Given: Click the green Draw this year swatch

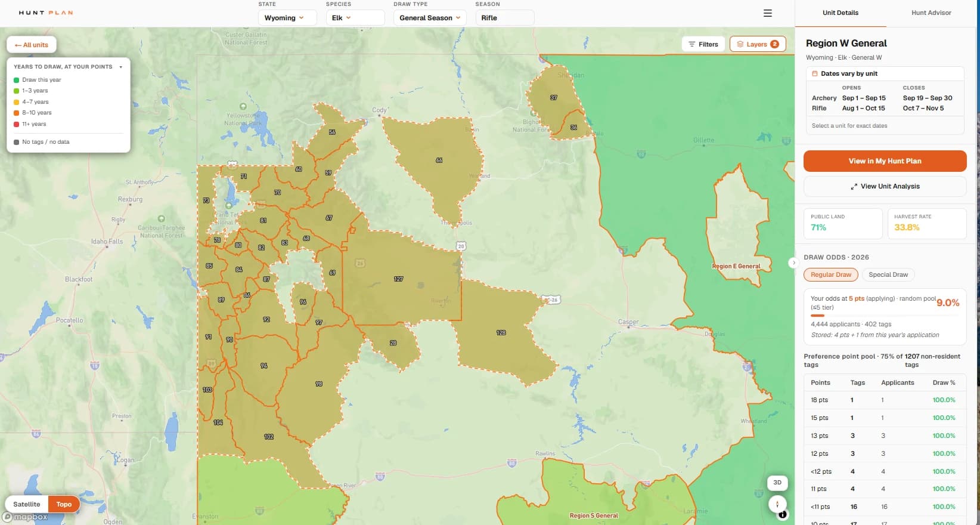Looking at the screenshot, I should [17, 80].
